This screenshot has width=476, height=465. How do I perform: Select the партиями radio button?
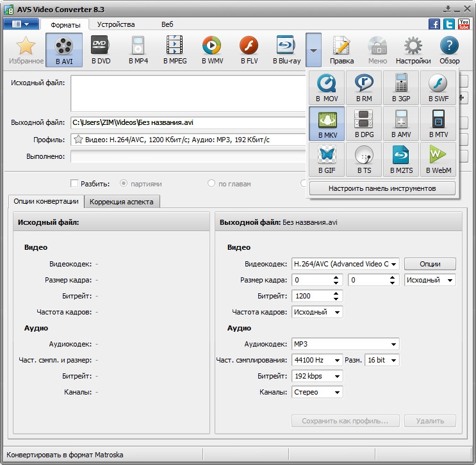pyautogui.click(x=124, y=183)
